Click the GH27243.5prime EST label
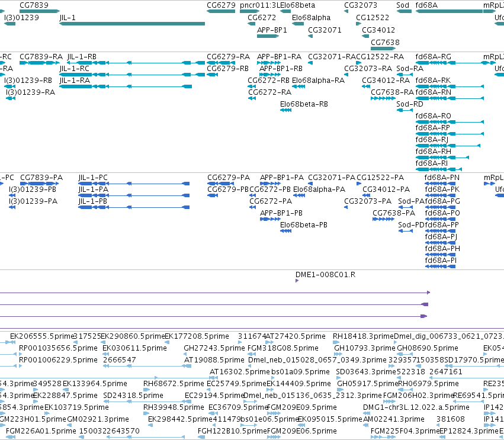The image size is (504, 440). (214, 348)
